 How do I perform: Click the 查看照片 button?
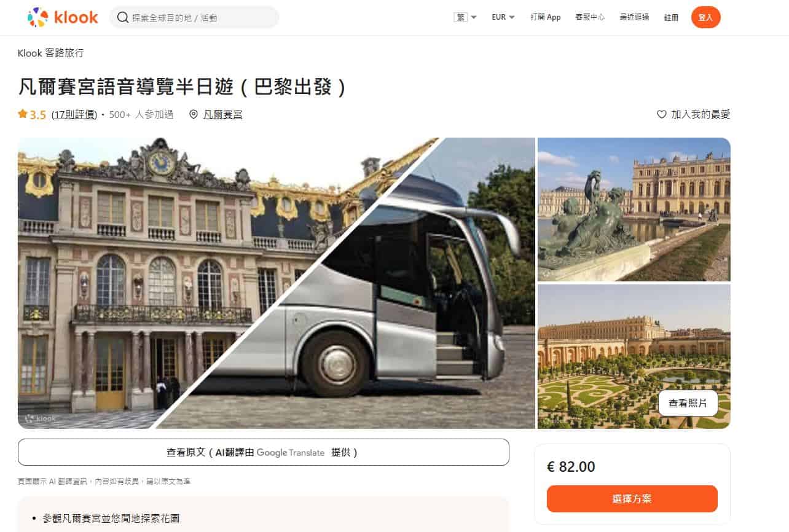coord(688,403)
